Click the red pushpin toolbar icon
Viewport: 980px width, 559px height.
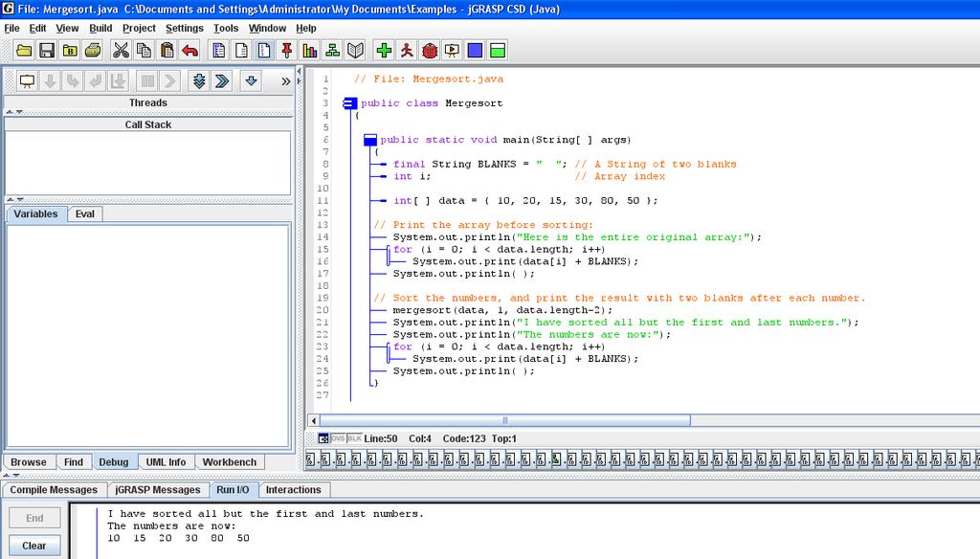(287, 50)
